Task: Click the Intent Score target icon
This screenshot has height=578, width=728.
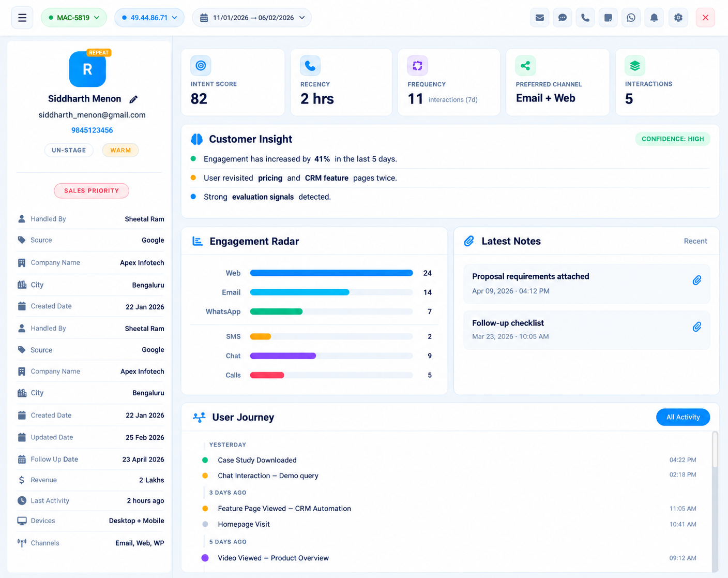Action: point(201,65)
